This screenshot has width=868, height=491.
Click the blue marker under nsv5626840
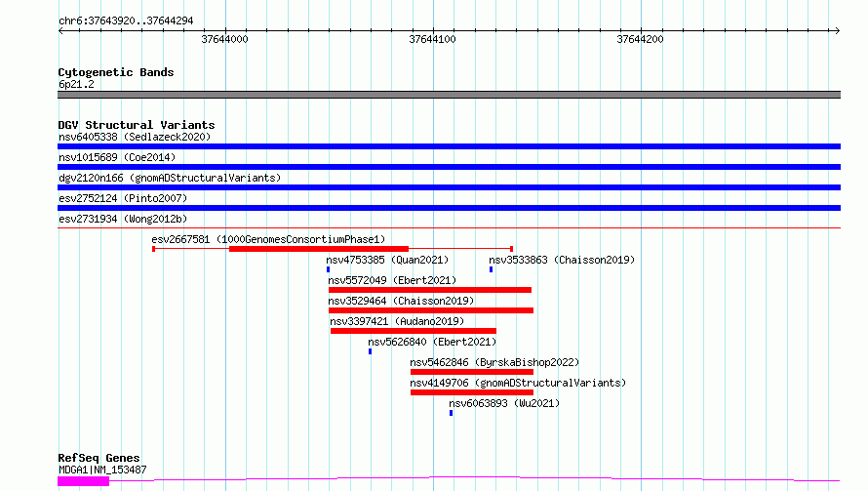371,351
